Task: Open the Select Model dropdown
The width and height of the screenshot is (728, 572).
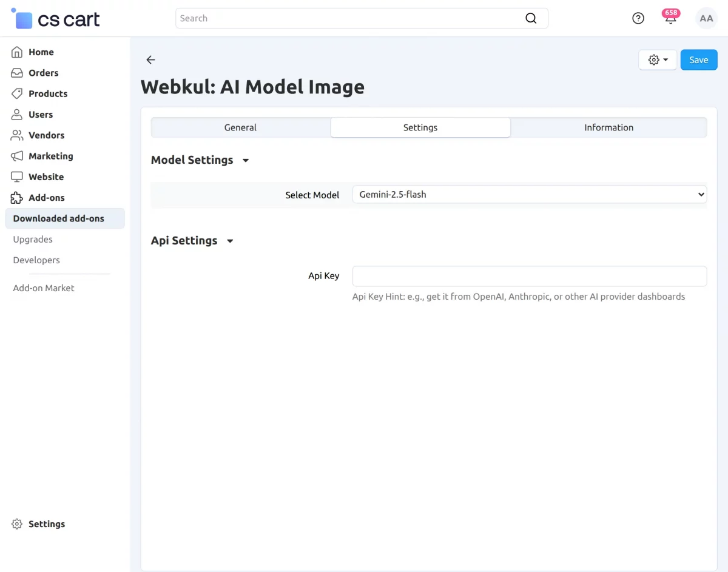Action: click(529, 195)
